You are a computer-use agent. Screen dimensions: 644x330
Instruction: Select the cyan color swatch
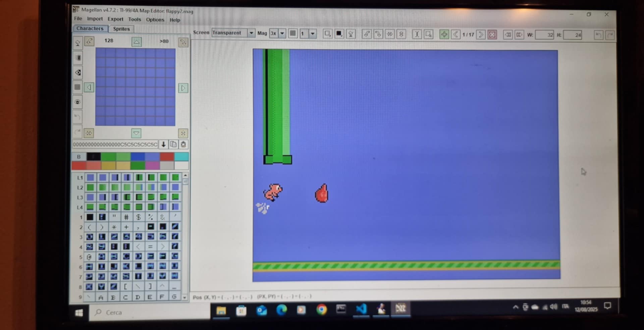tap(181, 157)
